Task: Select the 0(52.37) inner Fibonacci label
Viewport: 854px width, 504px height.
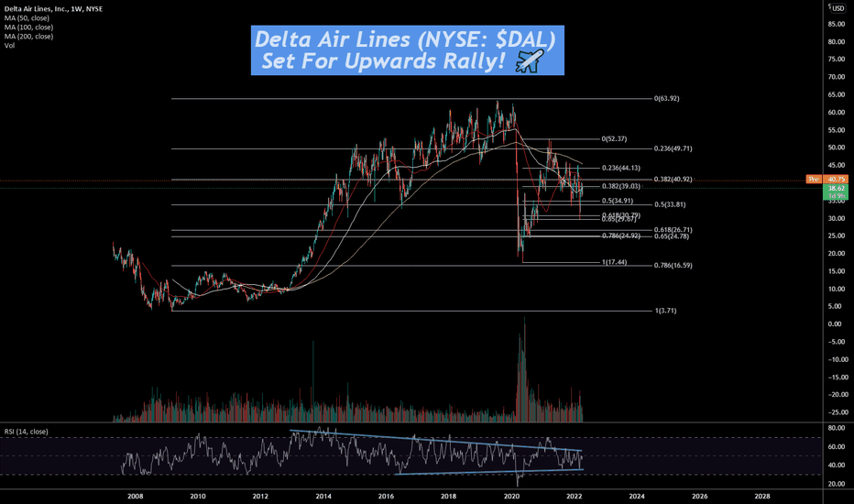Action: coord(614,139)
